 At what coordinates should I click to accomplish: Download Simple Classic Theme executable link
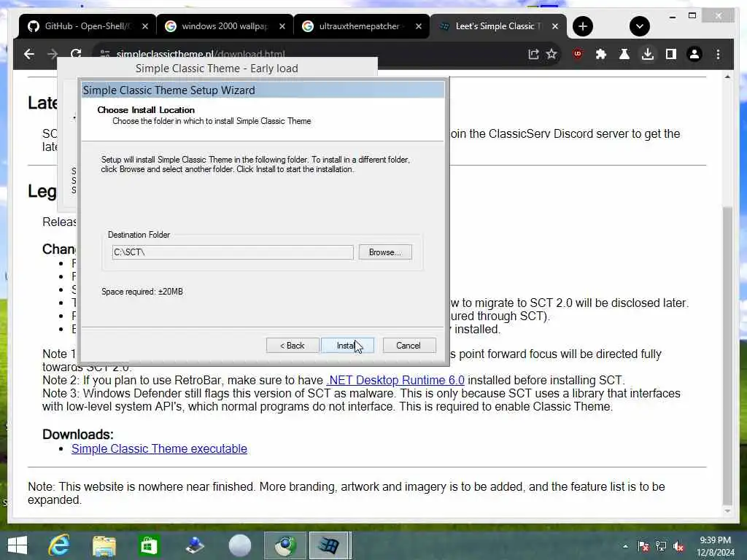[159, 448]
